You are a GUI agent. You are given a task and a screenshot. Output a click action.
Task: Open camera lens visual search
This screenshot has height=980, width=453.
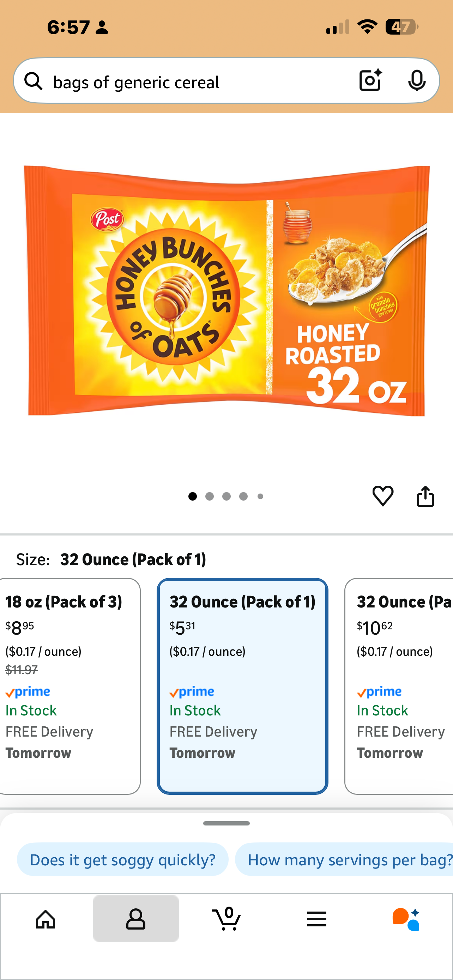click(370, 80)
